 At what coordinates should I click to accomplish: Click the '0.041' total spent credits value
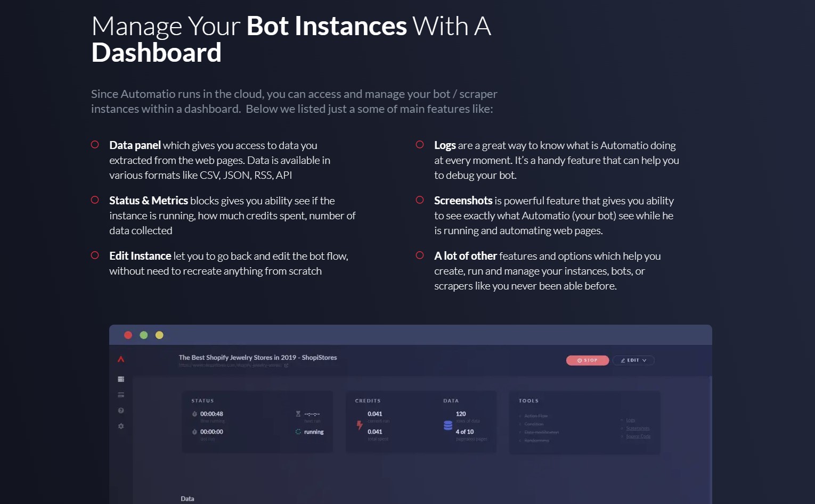[374, 432]
